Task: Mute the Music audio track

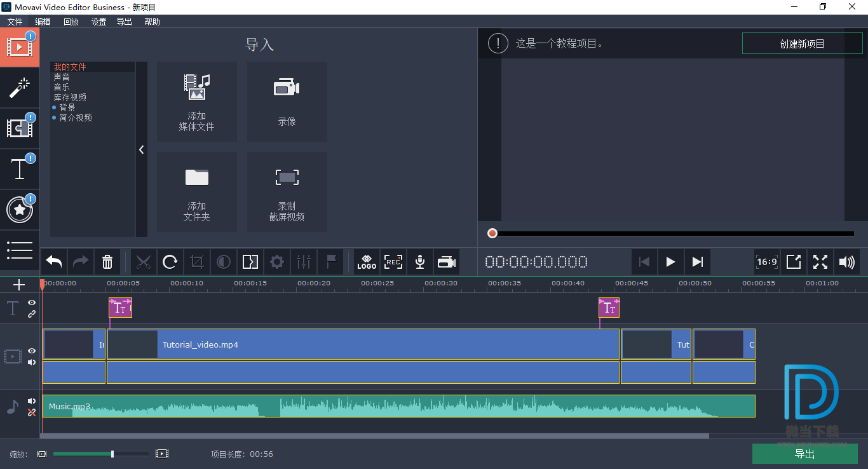Action: [32, 401]
